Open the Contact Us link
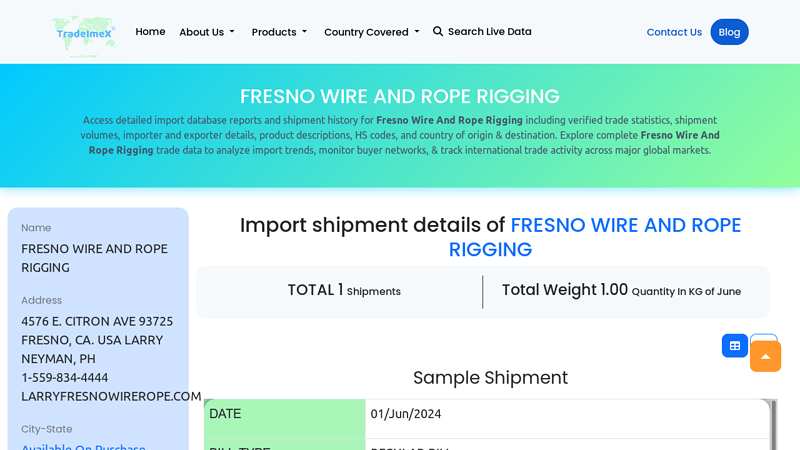 [x=674, y=32]
